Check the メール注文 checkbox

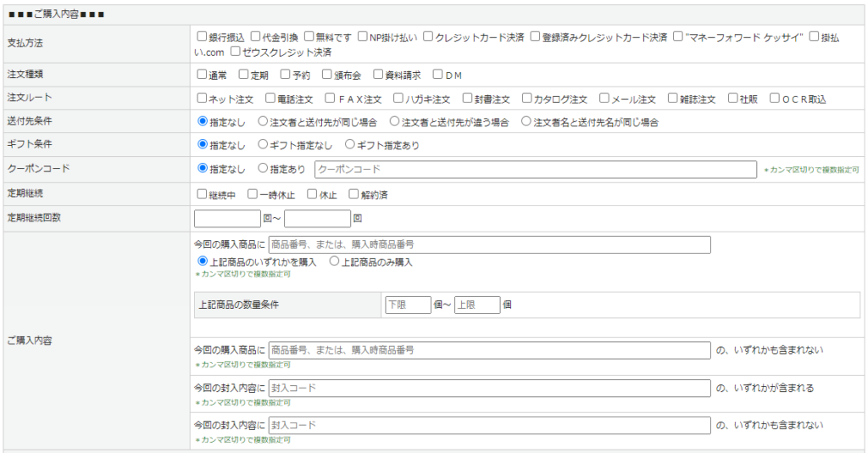[x=604, y=98]
